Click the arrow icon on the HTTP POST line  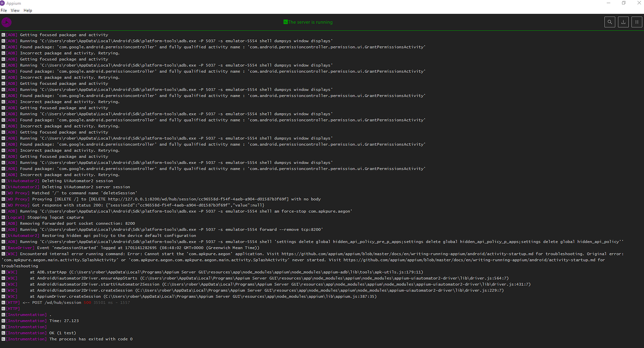coord(2,302)
